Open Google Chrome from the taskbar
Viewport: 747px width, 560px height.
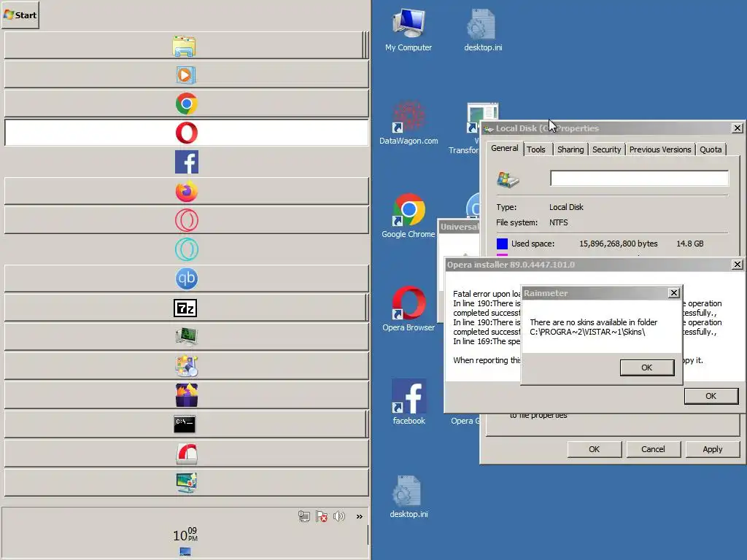[x=186, y=104]
